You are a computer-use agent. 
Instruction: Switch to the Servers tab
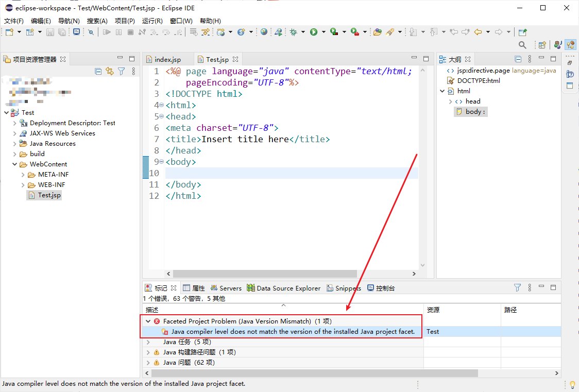click(226, 288)
